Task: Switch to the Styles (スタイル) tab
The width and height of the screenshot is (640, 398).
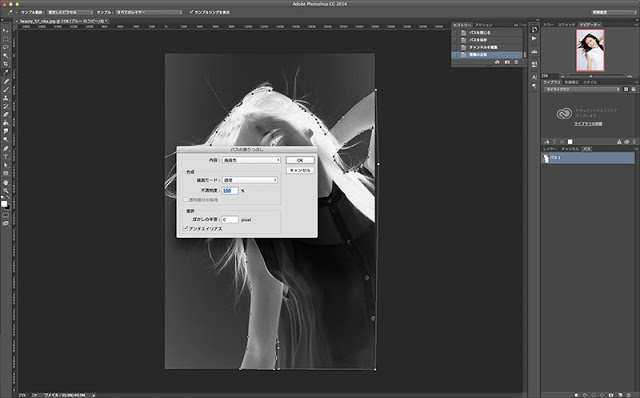Action: [x=590, y=82]
